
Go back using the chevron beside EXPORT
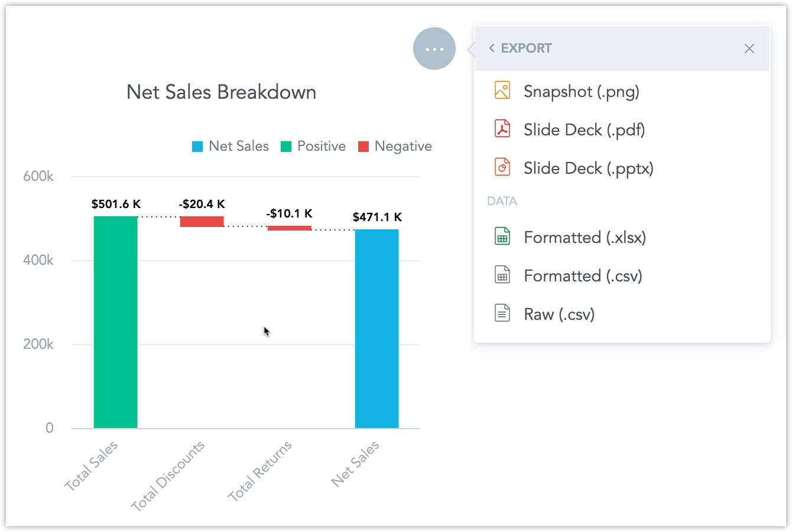point(492,48)
